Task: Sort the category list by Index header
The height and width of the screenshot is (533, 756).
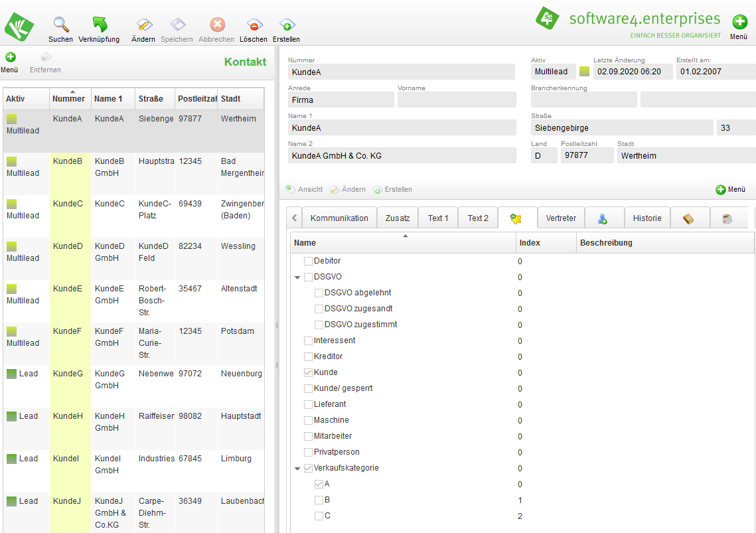Action: (546, 243)
